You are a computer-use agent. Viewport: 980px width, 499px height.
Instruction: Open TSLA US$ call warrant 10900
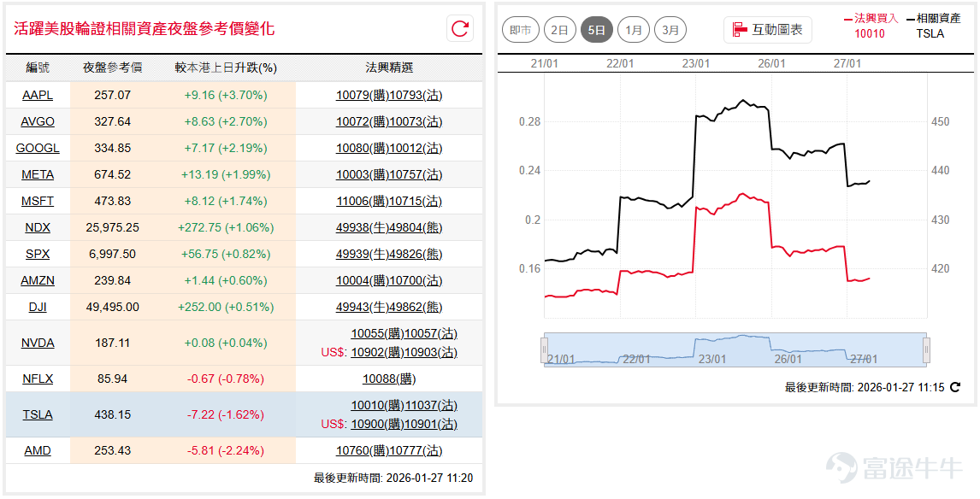click(377, 425)
